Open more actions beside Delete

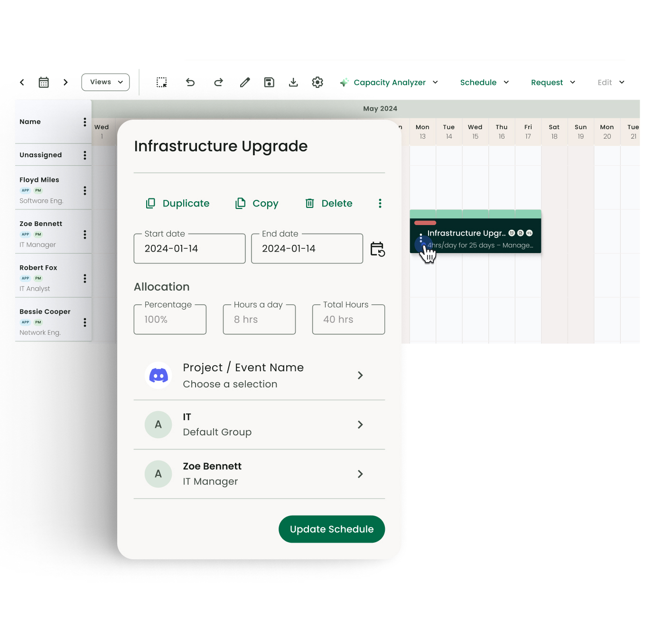(x=380, y=203)
